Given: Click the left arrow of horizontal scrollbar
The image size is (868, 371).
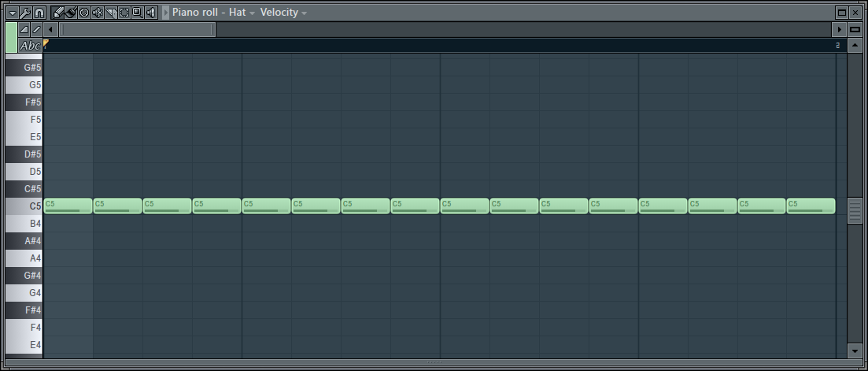Looking at the screenshot, I should tap(51, 29).
